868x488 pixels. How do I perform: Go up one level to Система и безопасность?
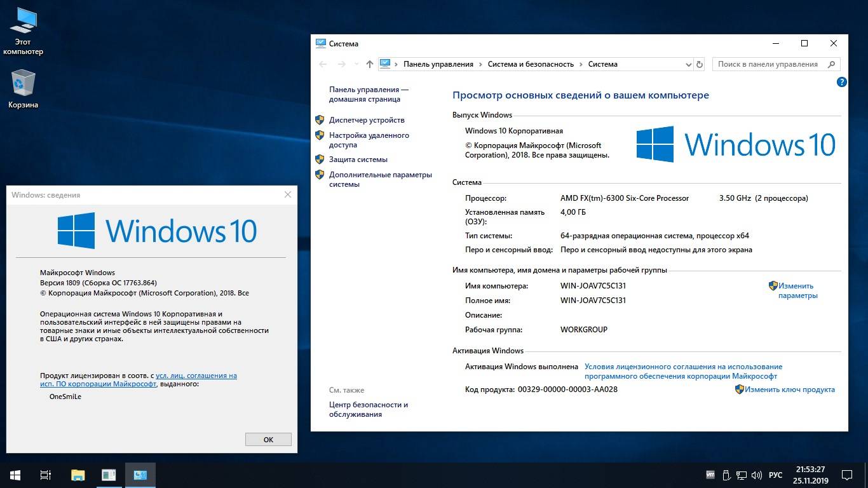tap(370, 64)
